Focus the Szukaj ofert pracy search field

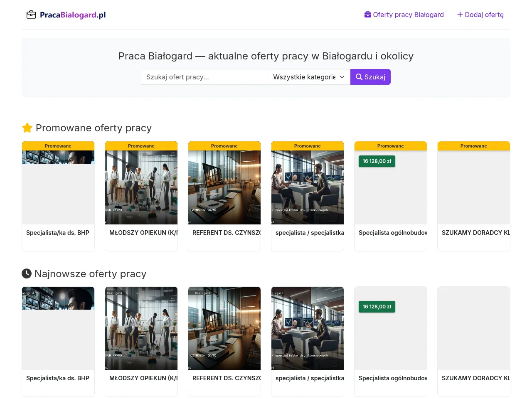pyautogui.click(x=204, y=77)
